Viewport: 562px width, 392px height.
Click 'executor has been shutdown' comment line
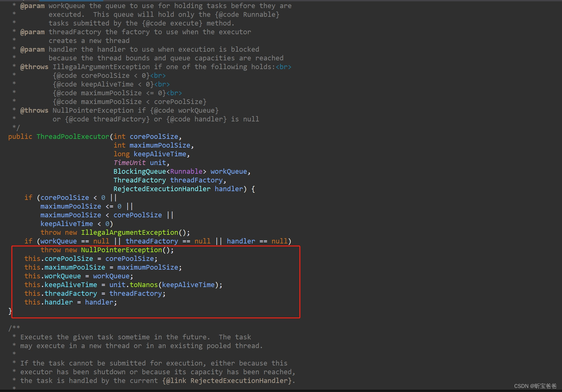coord(158,372)
